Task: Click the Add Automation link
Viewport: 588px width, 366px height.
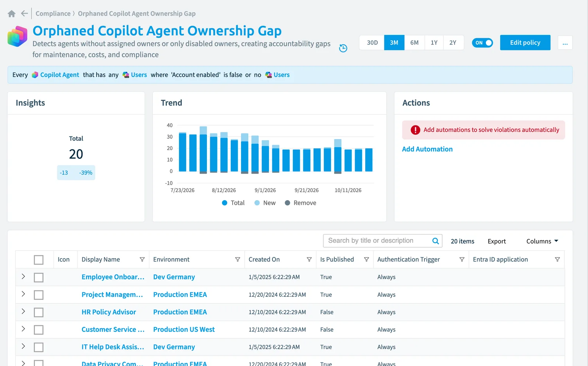Action: point(427,149)
